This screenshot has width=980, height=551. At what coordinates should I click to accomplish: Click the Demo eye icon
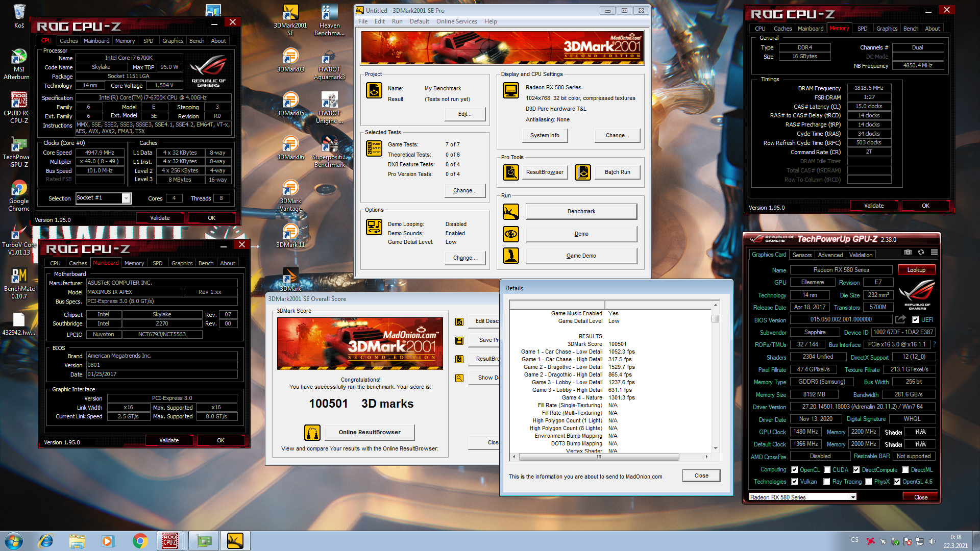coord(511,234)
